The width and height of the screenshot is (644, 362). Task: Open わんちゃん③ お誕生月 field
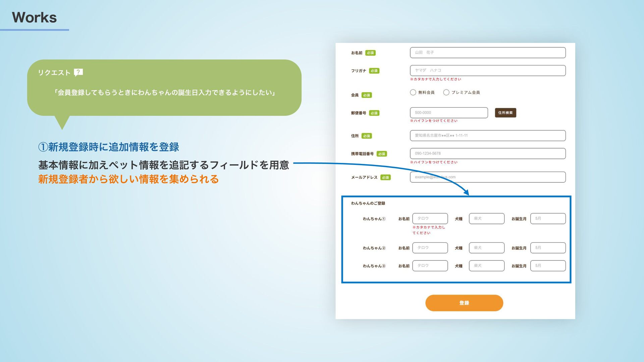pos(548,266)
